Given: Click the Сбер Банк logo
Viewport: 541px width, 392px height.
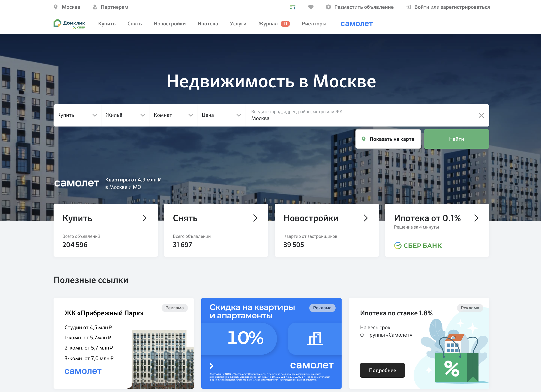Looking at the screenshot, I should [418, 245].
